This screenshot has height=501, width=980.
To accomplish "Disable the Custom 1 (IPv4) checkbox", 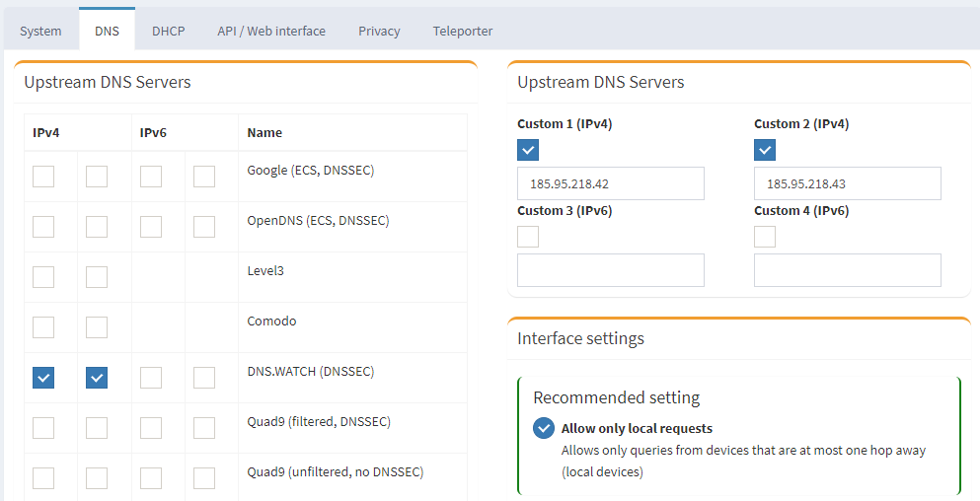I will (x=528, y=150).
